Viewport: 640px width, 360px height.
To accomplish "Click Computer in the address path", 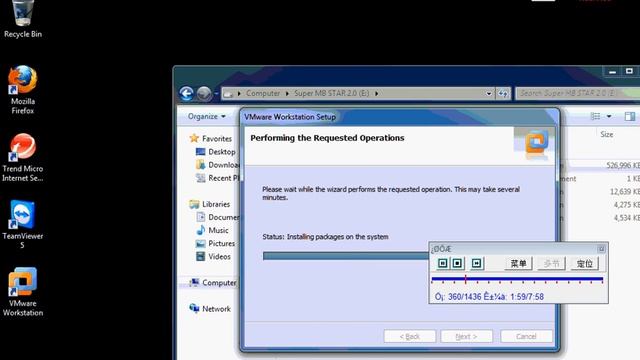I will [x=263, y=93].
